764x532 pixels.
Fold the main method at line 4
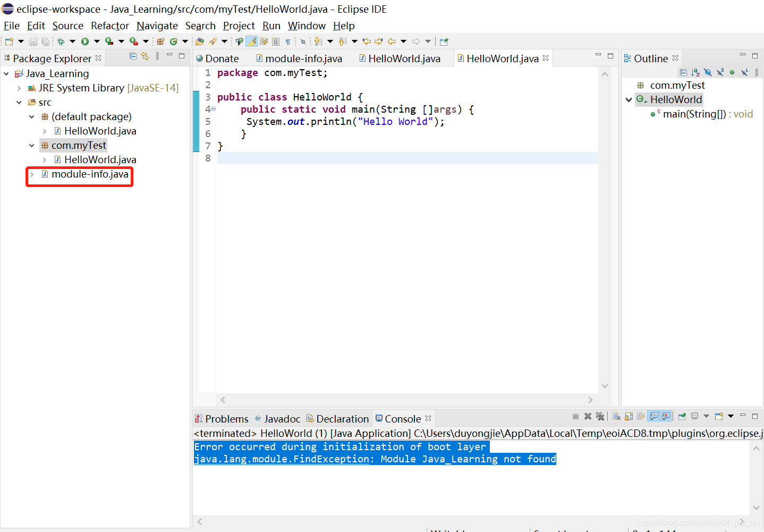coord(214,109)
